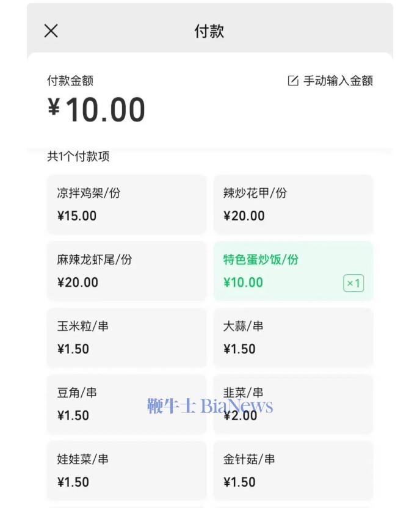Click the ×1 quantity badge on 特色蛋炒饭
The height and width of the screenshot is (508, 420).
point(354,283)
